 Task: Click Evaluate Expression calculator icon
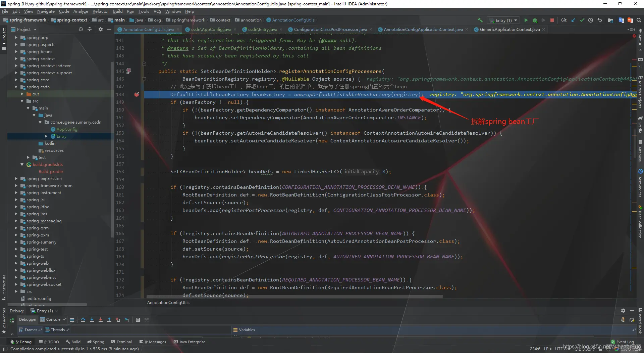tap(138, 320)
